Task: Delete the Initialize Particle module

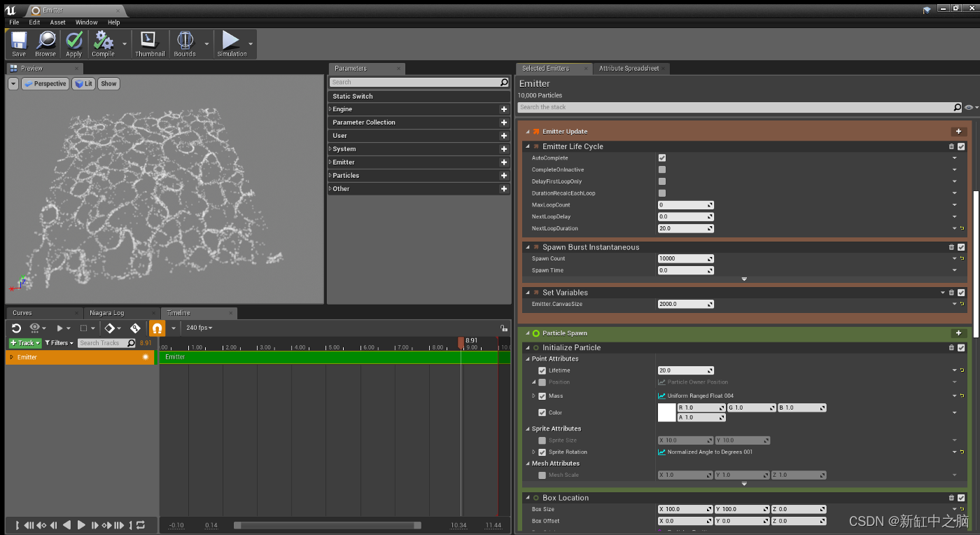Action: tap(951, 347)
